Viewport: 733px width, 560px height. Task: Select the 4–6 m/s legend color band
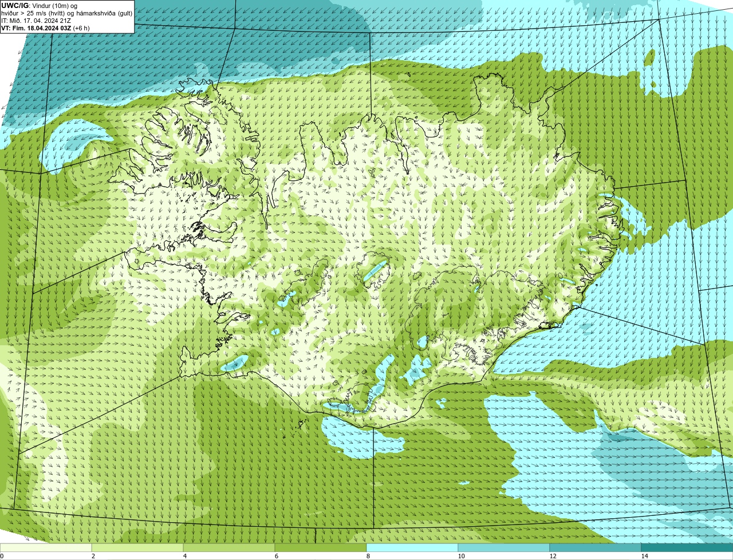(229, 547)
